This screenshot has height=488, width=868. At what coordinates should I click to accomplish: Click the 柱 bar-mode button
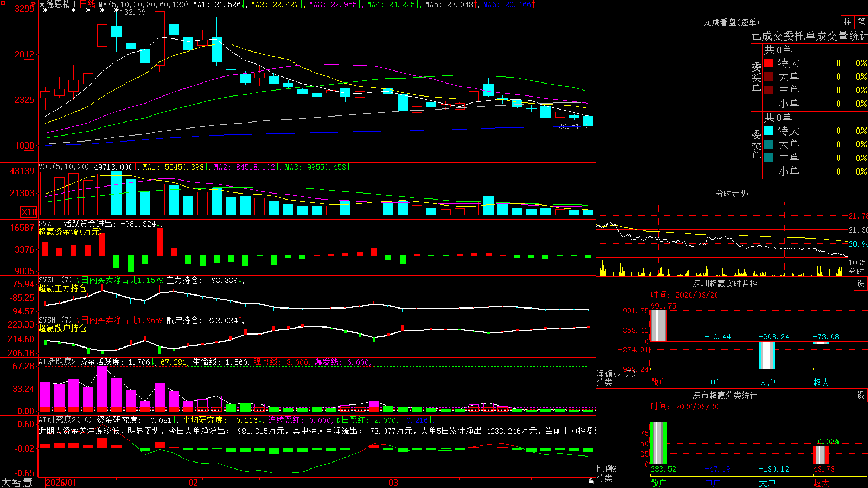(x=847, y=22)
